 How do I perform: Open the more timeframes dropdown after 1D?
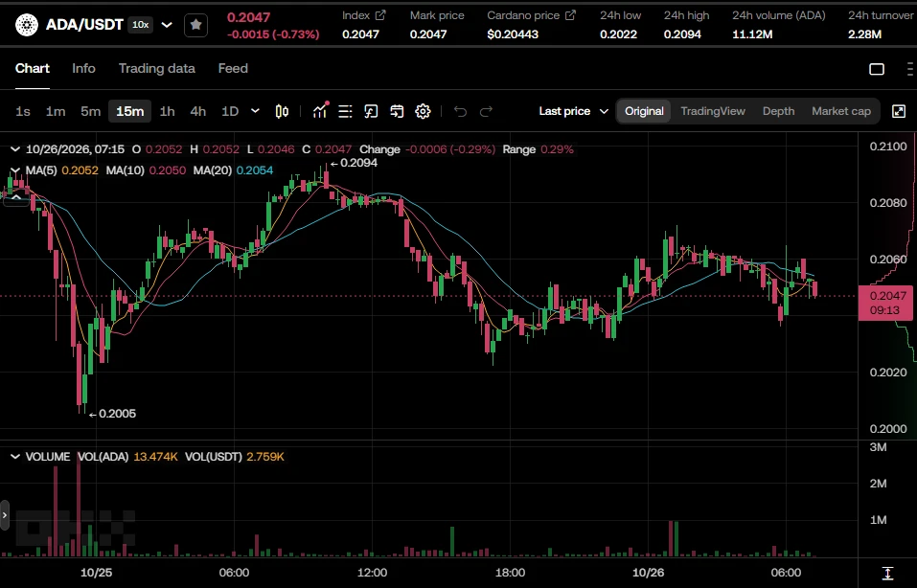point(255,110)
